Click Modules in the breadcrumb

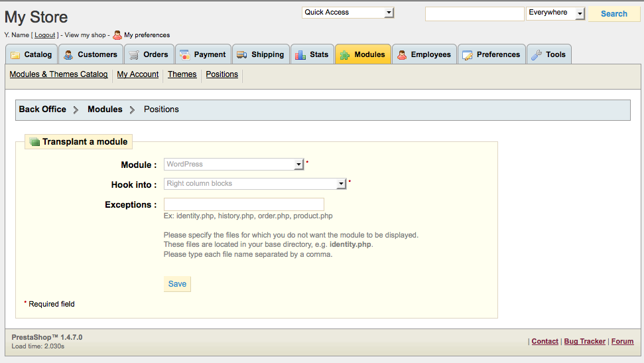point(105,109)
